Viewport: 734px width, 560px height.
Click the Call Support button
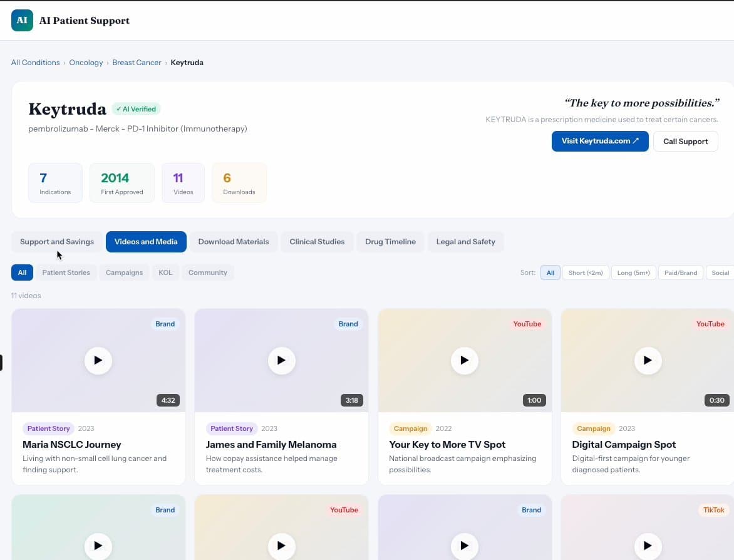pos(685,142)
